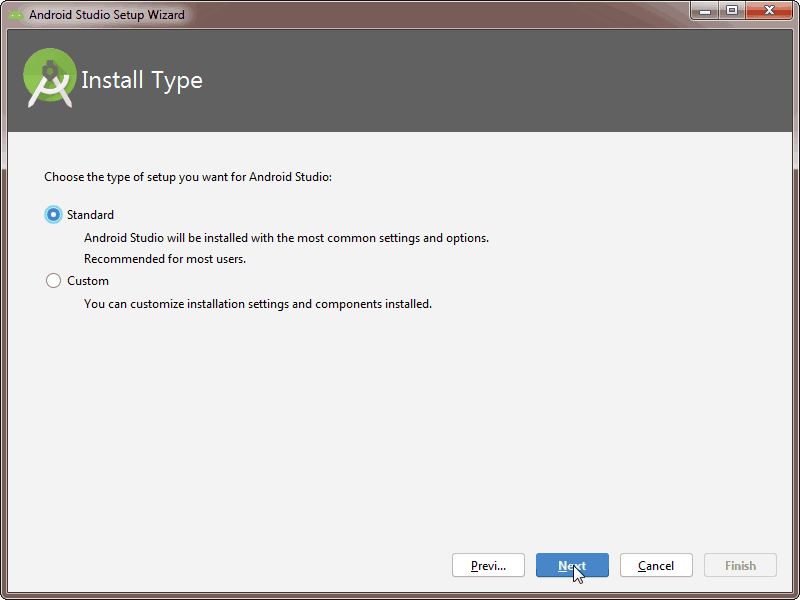Click the "most common settings and options" description

(x=286, y=238)
